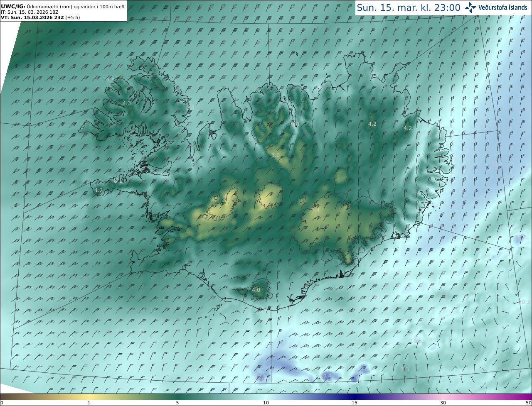Click the dark green scale segment at 5
Screen dimensions: 532x406
(x=177, y=397)
